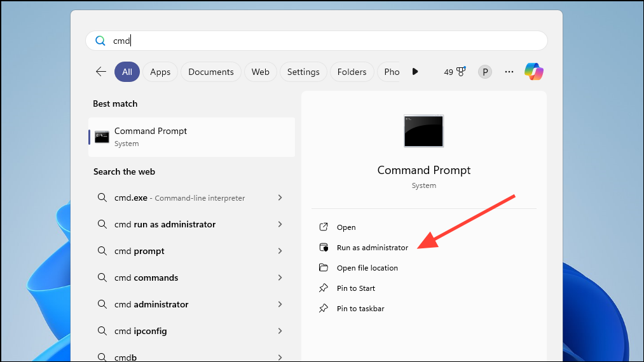Viewport: 644px width, 362px height.
Task: Select the All filter tab
Action: (x=127, y=72)
